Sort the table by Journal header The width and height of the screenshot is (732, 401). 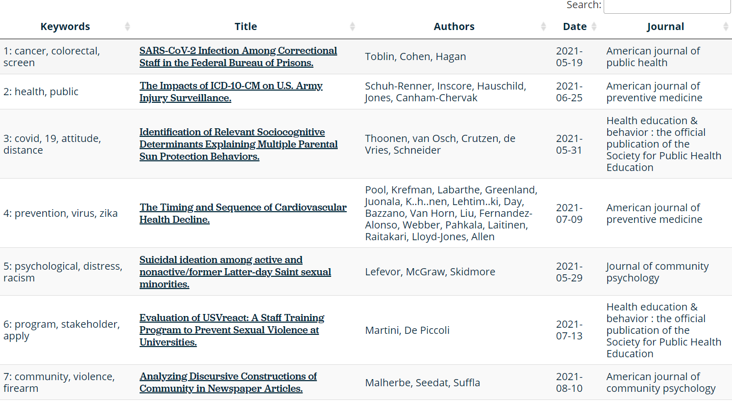pyautogui.click(x=665, y=27)
